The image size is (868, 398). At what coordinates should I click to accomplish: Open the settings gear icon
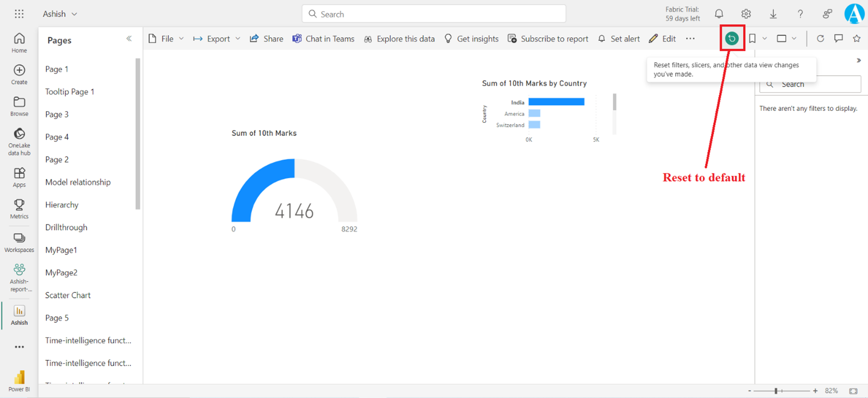[x=746, y=14]
